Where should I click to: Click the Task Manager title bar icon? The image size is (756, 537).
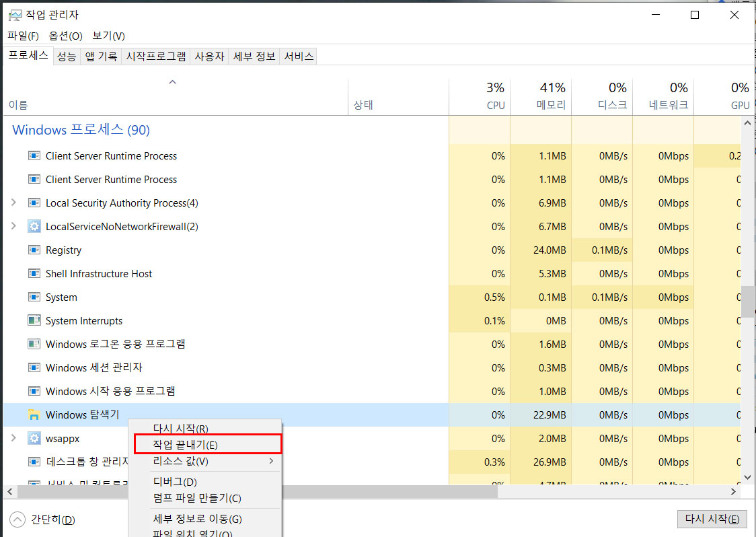(15, 15)
